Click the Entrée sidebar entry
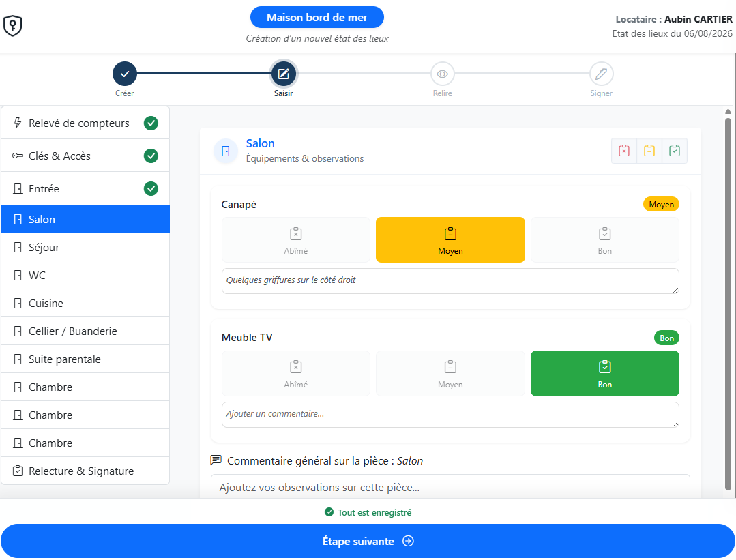The width and height of the screenshot is (736, 560). coord(85,189)
